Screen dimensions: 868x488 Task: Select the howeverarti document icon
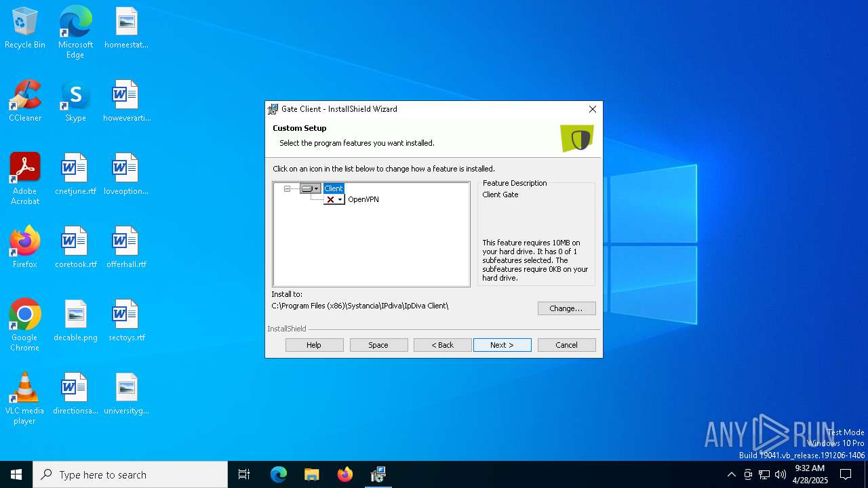(x=126, y=102)
